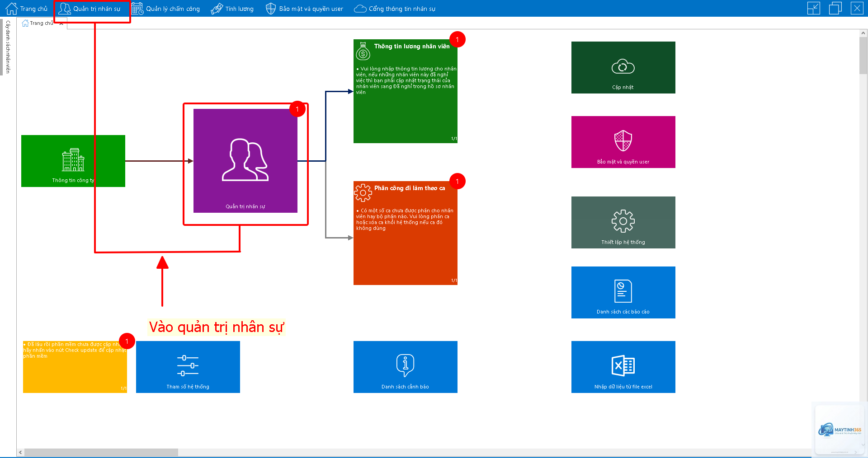The height and width of the screenshot is (458, 868).
Task: Open Nhập dữ liệu từ file excel label
Action: [623, 387]
